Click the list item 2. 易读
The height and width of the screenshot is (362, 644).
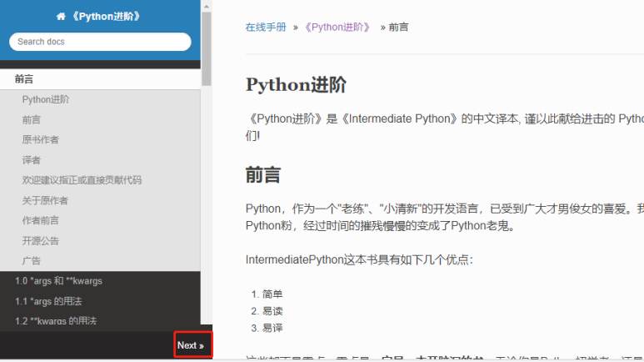click(267, 311)
